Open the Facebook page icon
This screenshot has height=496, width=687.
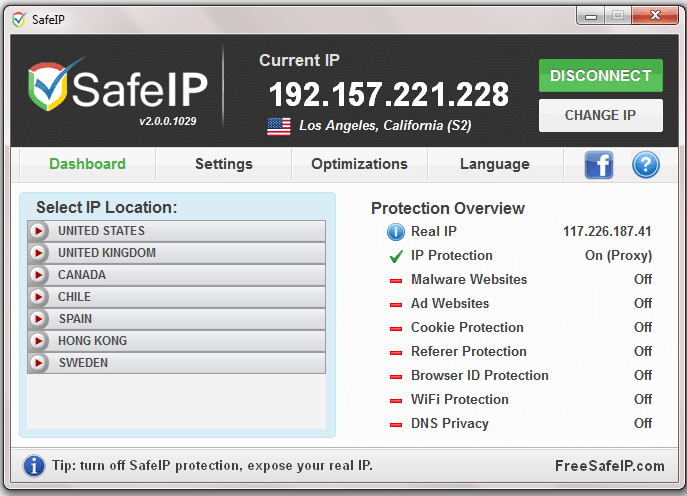click(x=599, y=164)
